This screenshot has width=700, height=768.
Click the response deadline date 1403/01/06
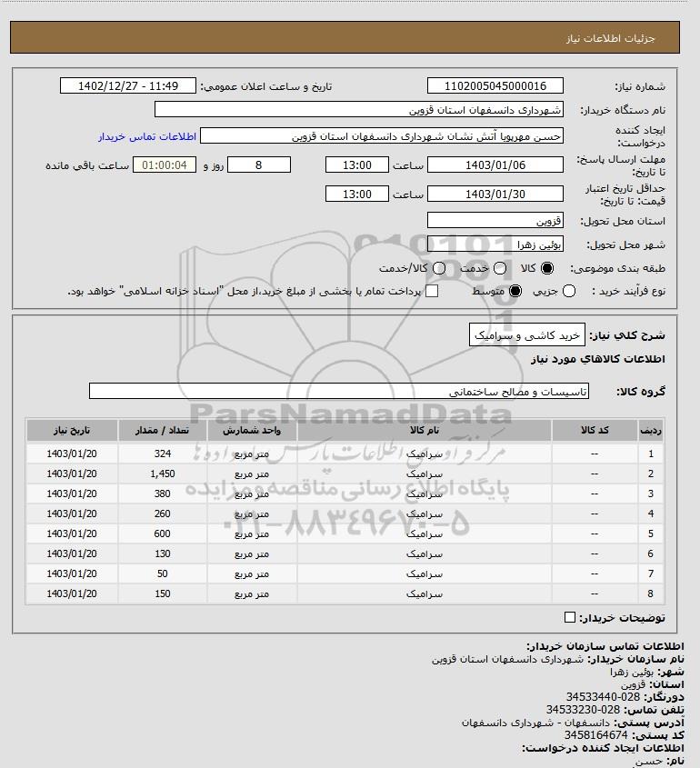coord(495,165)
